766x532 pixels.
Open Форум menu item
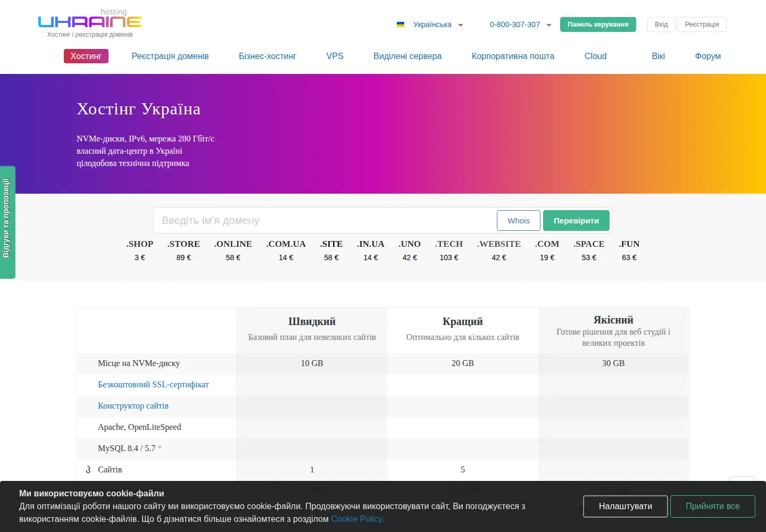pos(708,56)
